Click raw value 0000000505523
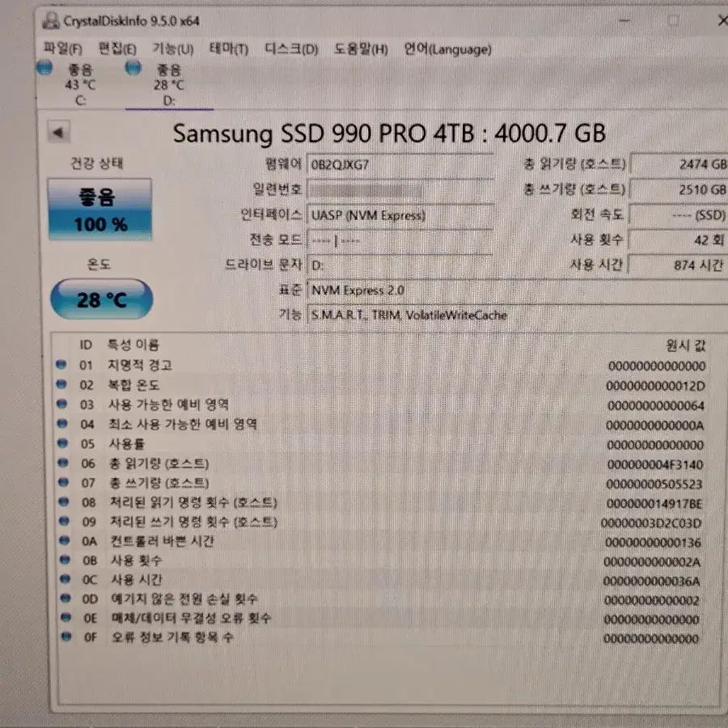 tap(654, 485)
